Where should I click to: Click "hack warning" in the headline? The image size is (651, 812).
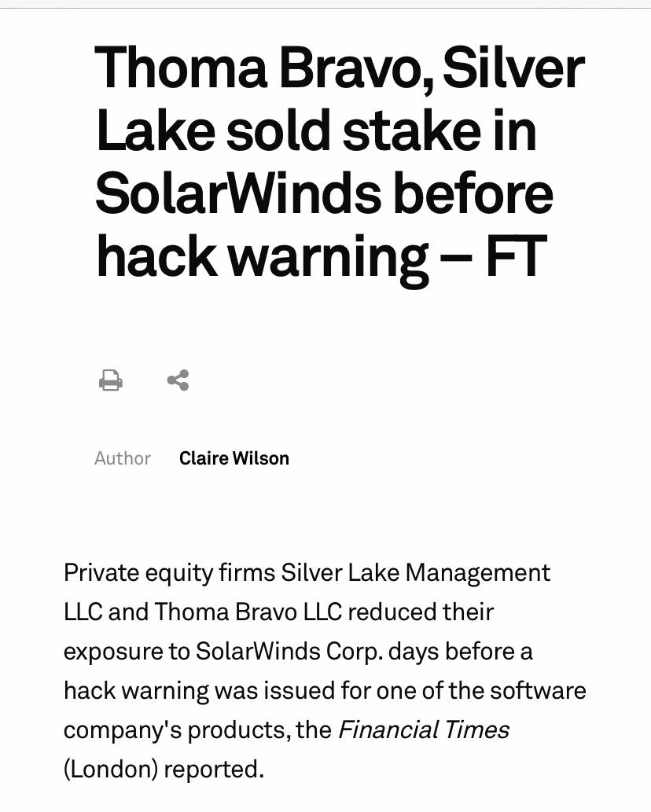pyautogui.click(x=262, y=256)
